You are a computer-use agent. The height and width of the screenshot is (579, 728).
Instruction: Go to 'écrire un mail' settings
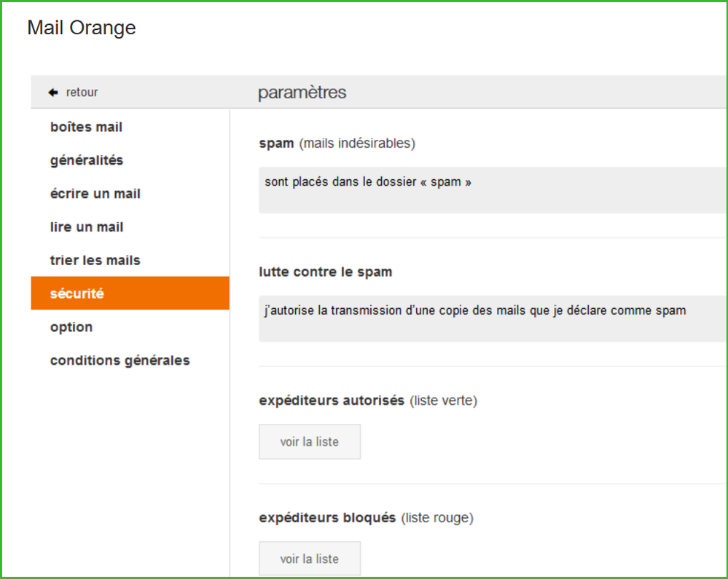(x=95, y=194)
